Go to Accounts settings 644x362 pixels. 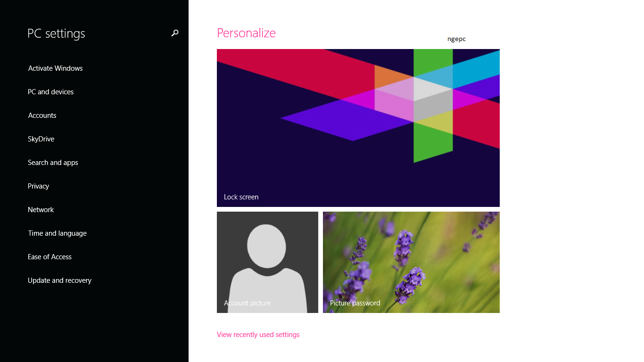pos(42,115)
